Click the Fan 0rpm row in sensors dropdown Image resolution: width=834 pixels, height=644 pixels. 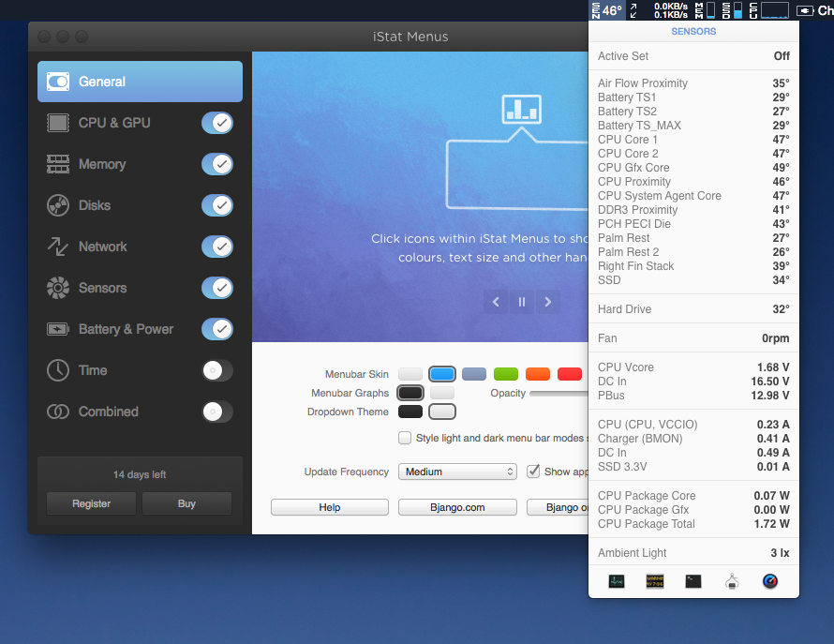693,338
